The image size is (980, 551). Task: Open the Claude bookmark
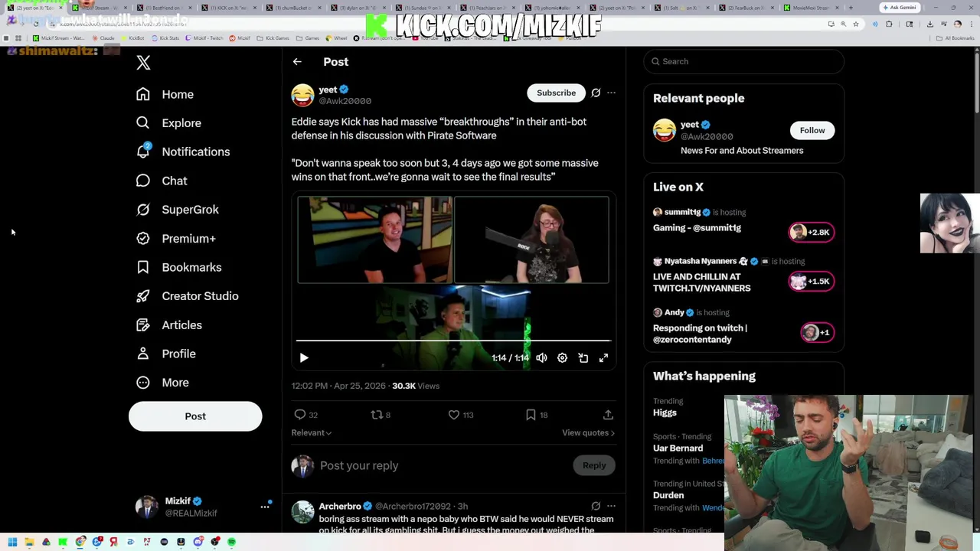point(104,38)
